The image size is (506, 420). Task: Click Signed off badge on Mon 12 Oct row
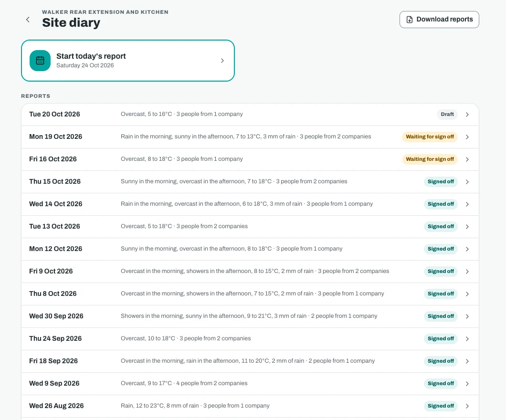point(441,249)
